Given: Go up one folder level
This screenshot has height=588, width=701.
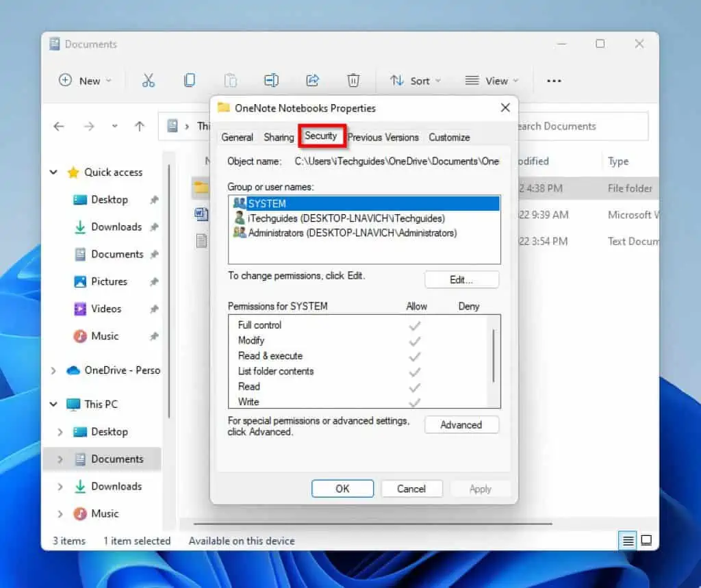Looking at the screenshot, I should point(140,127).
